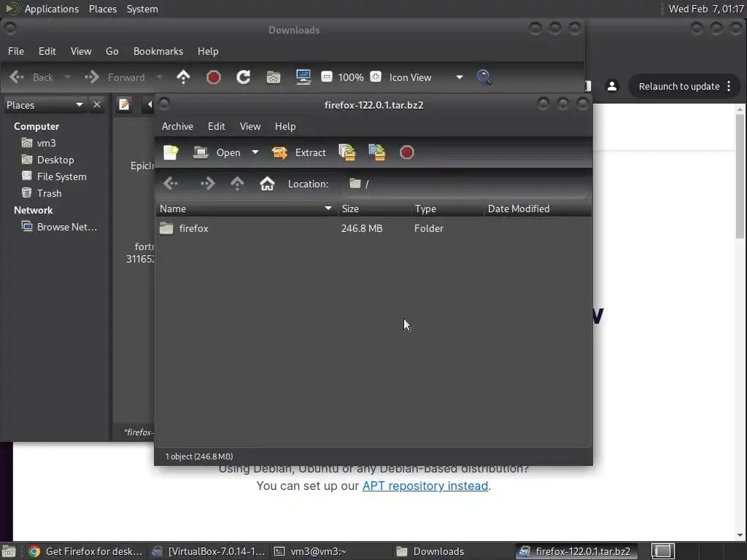Image resolution: width=747 pixels, height=560 pixels.
Task: Click the zoom out minus icon
Action: (327, 77)
